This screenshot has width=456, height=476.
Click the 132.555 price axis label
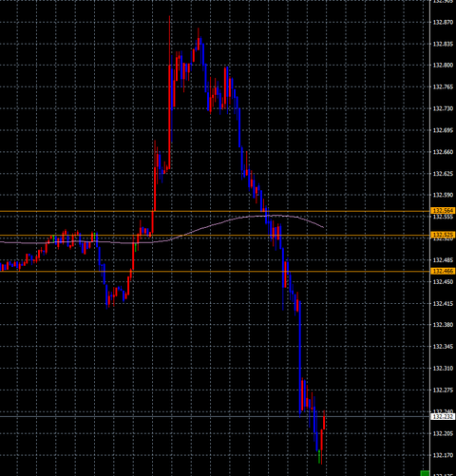point(443,217)
